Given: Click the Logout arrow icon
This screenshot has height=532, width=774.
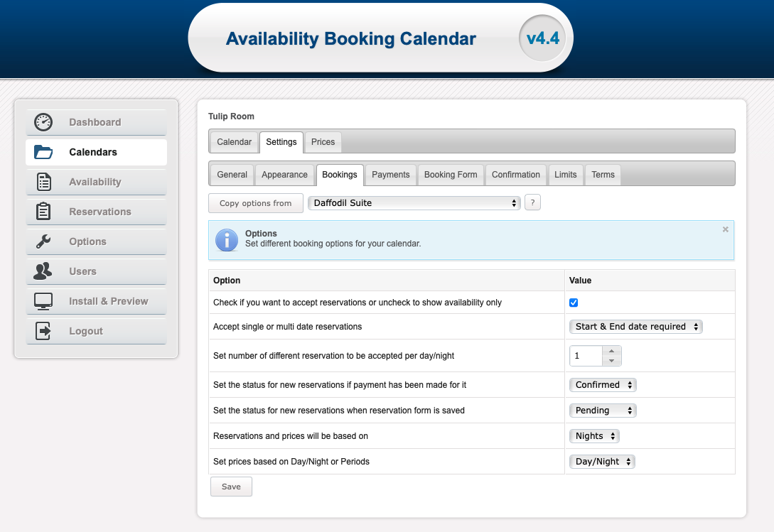Looking at the screenshot, I should click(x=43, y=331).
